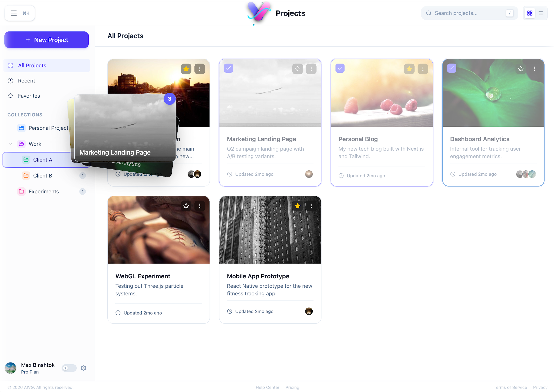Deselect the Marketing Landing Page checkbox
The width and height of the screenshot is (554, 392).
click(x=228, y=68)
